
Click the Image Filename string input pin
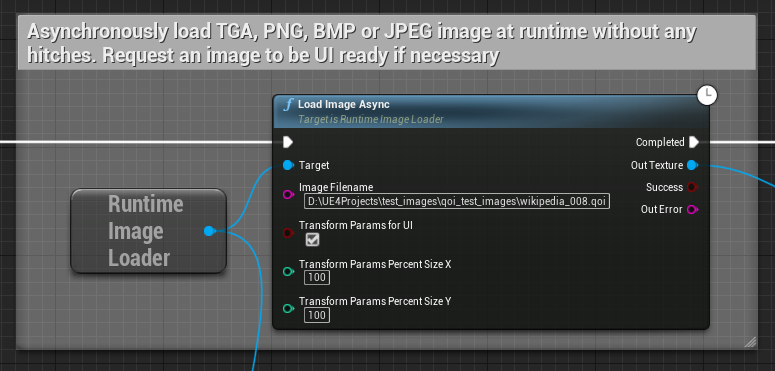[x=288, y=195]
